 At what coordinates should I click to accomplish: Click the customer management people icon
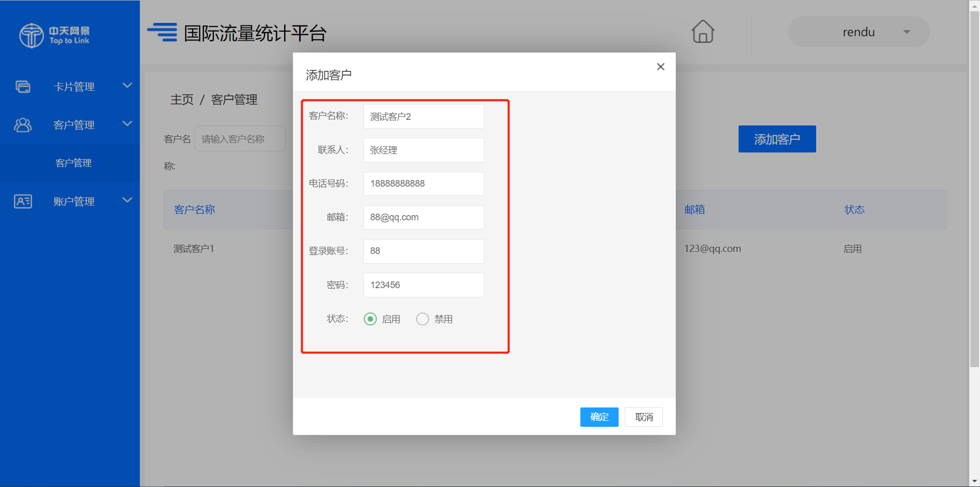23,125
